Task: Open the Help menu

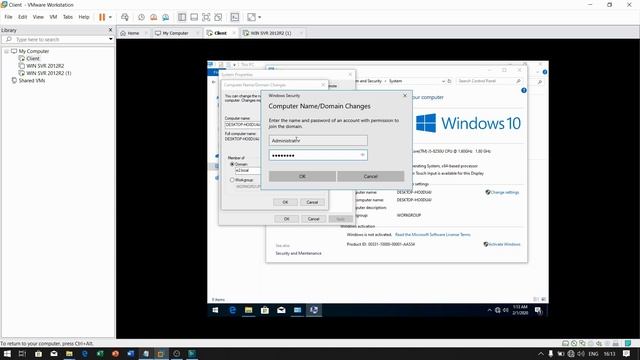Action: [84, 17]
